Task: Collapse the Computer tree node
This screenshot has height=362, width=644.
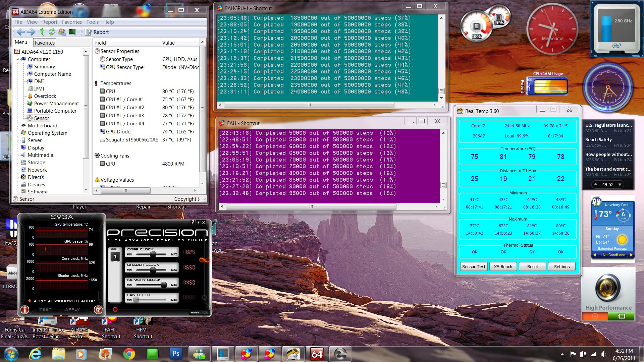Action: 18,59
